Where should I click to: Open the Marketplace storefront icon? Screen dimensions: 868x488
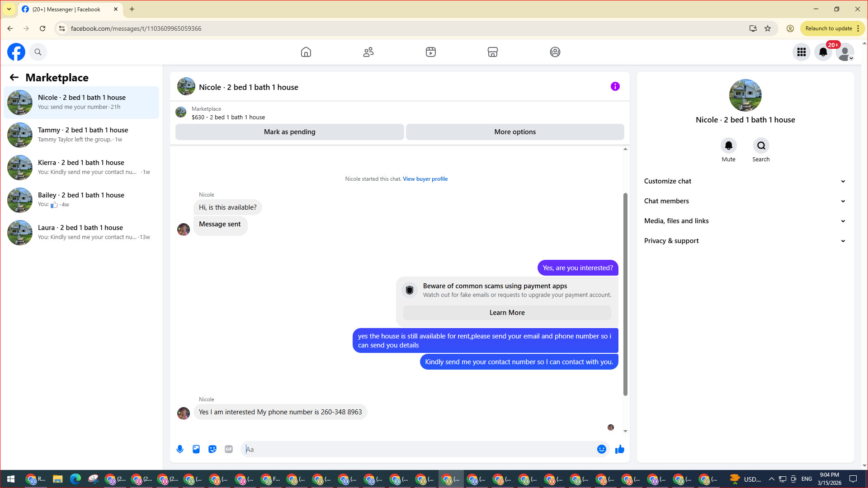493,52
